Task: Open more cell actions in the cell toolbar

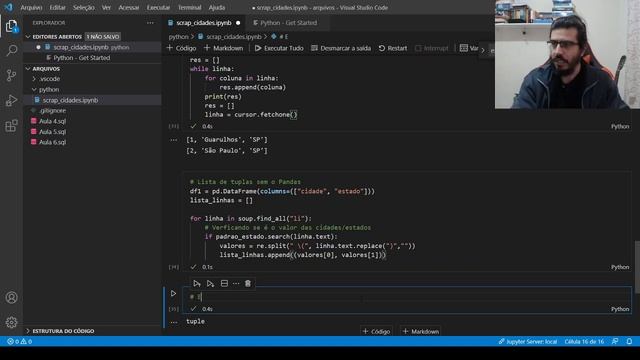Action: 236,283
